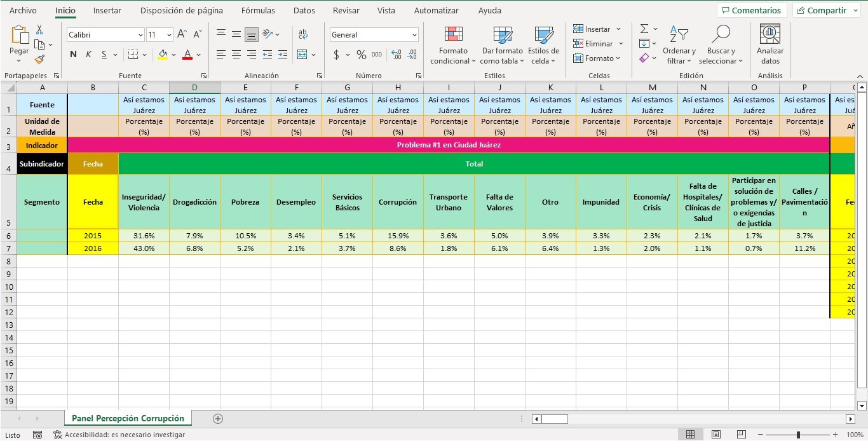Click the text orientation icon
868x441 pixels.
click(x=268, y=34)
